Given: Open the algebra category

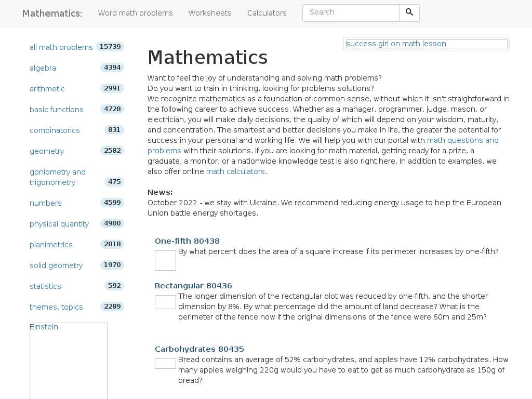Looking at the screenshot, I should 43,68.
